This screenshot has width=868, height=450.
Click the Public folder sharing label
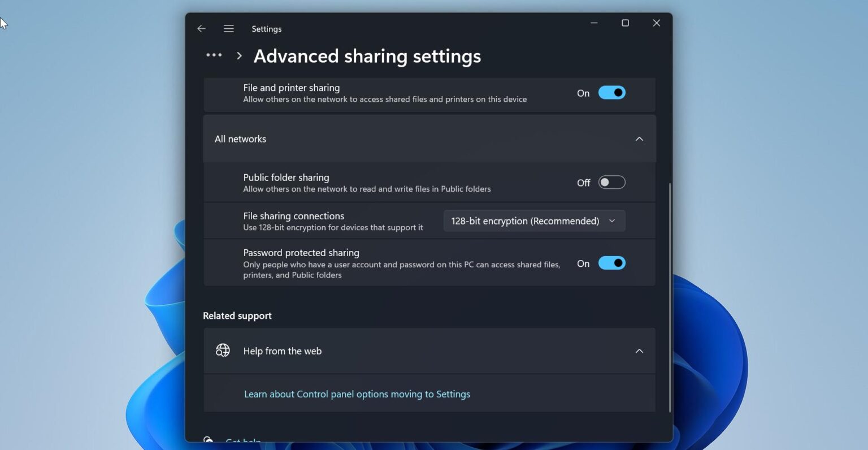(x=286, y=178)
